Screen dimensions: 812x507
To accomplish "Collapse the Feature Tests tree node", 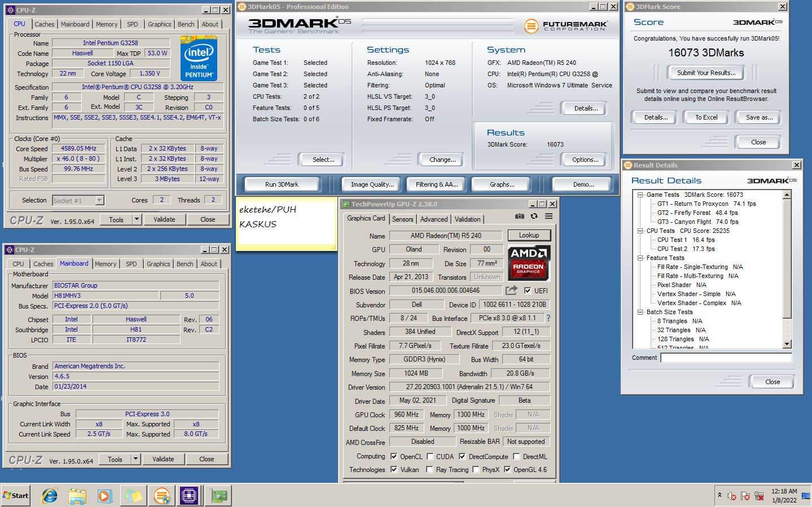I will click(x=640, y=258).
